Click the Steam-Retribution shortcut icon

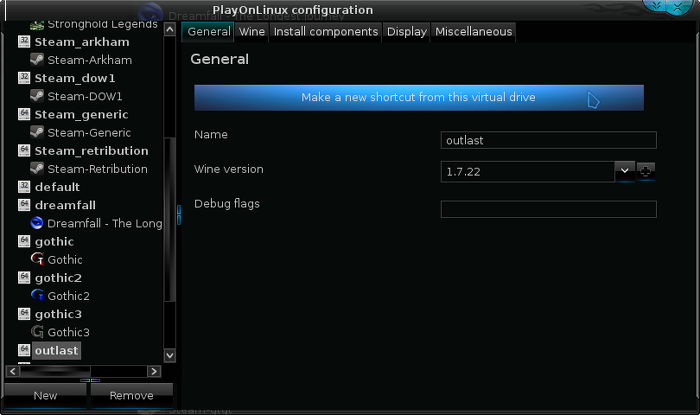pyautogui.click(x=37, y=169)
